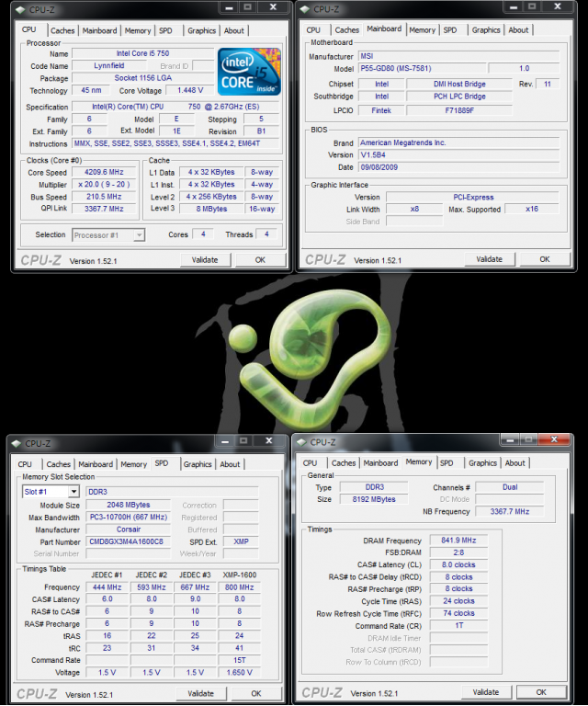Click the Name field Intel Core i5 750

(142, 53)
